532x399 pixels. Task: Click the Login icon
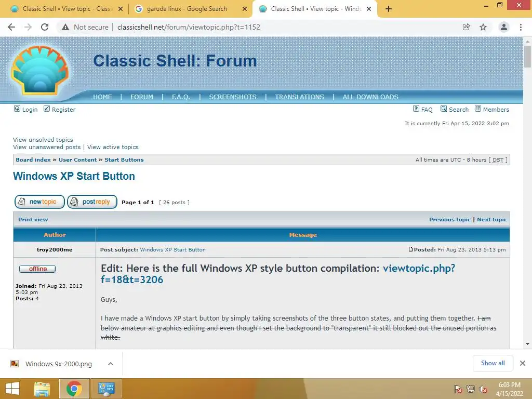17,109
